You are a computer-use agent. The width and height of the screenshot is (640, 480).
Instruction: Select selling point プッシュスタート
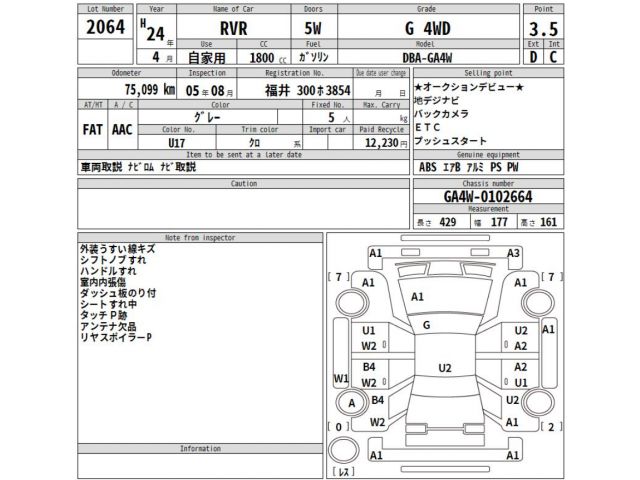click(x=450, y=141)
